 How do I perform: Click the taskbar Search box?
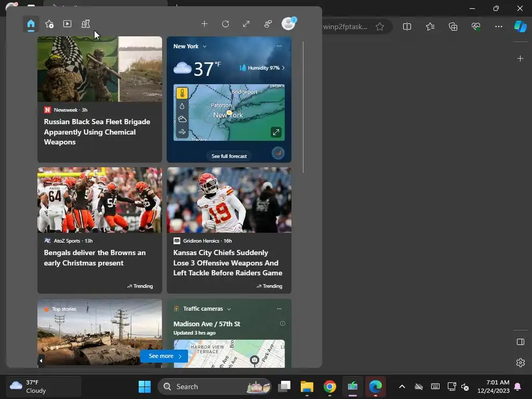pos(215,387)
